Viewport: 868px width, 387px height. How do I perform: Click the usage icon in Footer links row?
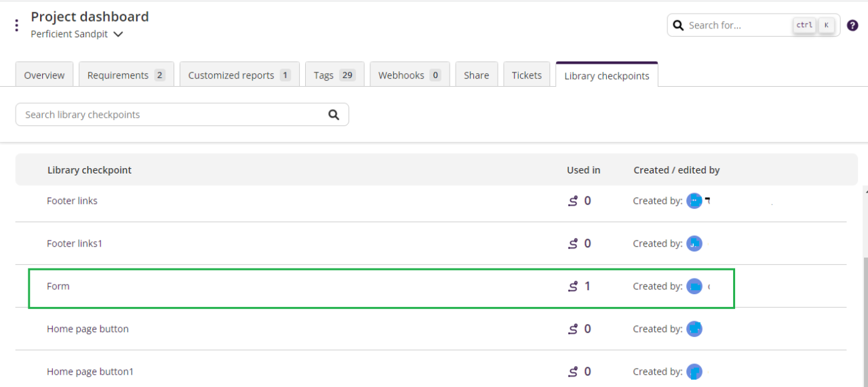(573, 201)
